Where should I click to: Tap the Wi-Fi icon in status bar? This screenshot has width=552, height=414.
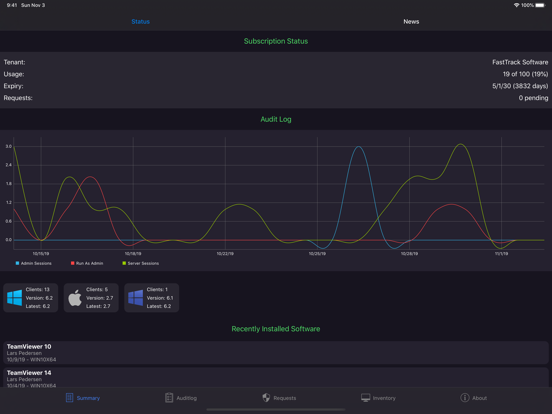(x=516, y=5)
